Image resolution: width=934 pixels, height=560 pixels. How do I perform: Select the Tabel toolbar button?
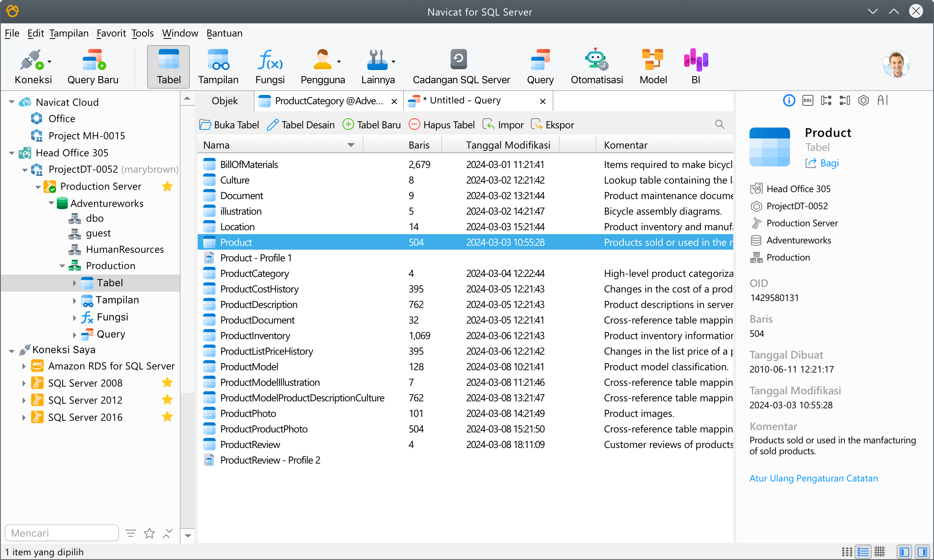point(169,66)
